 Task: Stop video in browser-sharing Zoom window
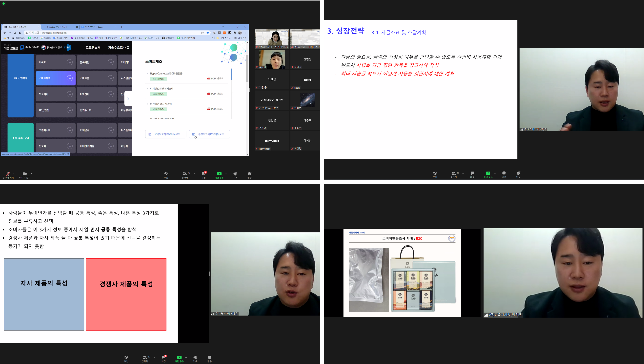[24, 175]
